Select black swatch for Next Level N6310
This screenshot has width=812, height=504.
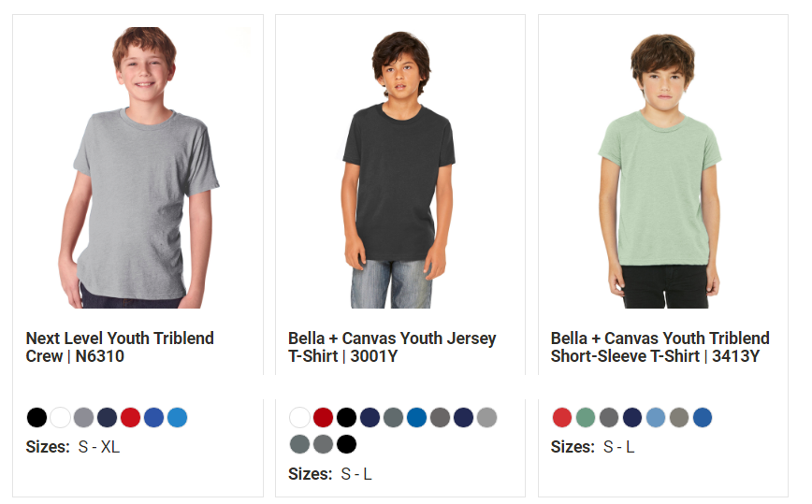pyautogui.click(x=36, y=417)
